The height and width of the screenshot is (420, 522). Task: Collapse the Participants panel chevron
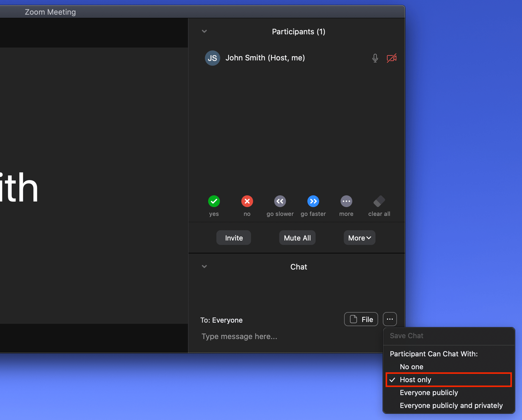[204, 31]
